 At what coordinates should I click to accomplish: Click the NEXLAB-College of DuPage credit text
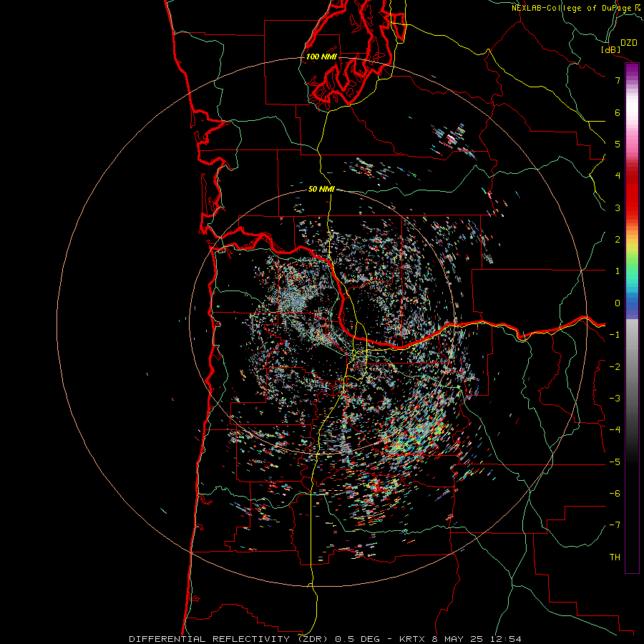575,8
